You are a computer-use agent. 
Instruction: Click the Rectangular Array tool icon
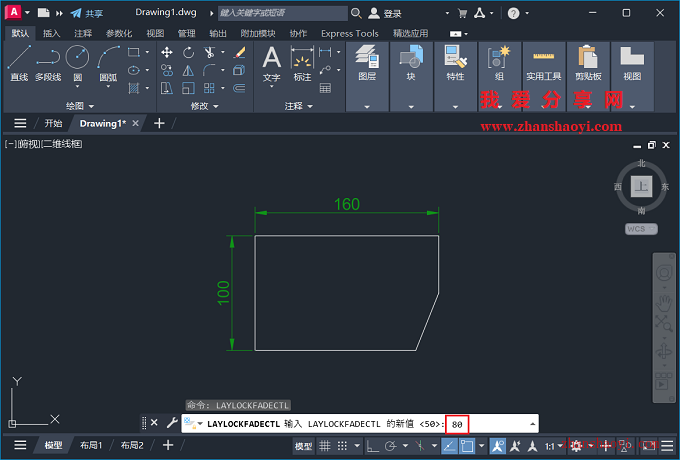209,88
